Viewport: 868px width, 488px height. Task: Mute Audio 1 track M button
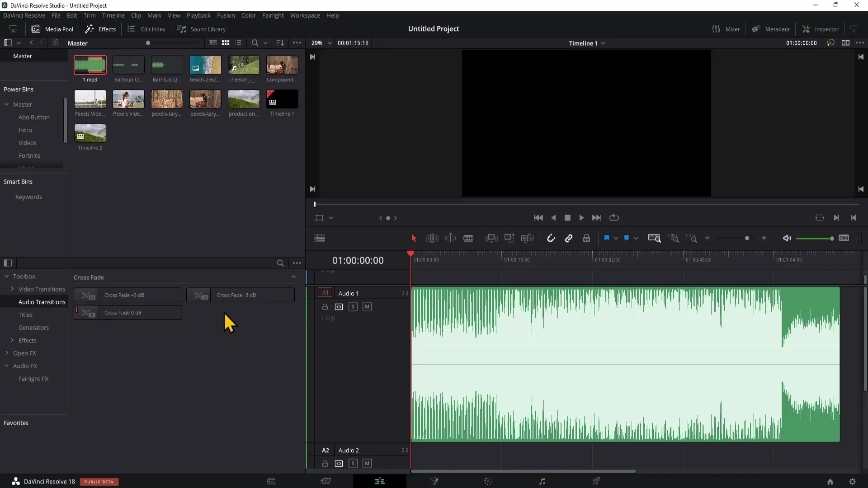pyautogui.click(x=367, y=307)
